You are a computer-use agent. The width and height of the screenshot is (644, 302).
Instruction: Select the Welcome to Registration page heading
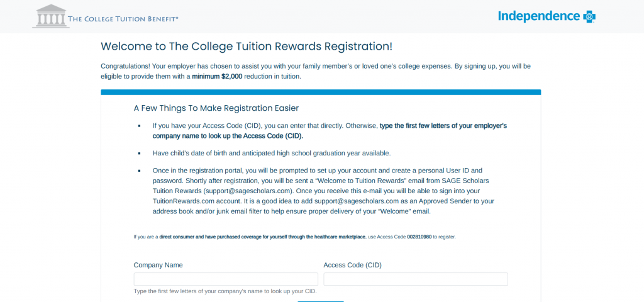tap(247, 46)
